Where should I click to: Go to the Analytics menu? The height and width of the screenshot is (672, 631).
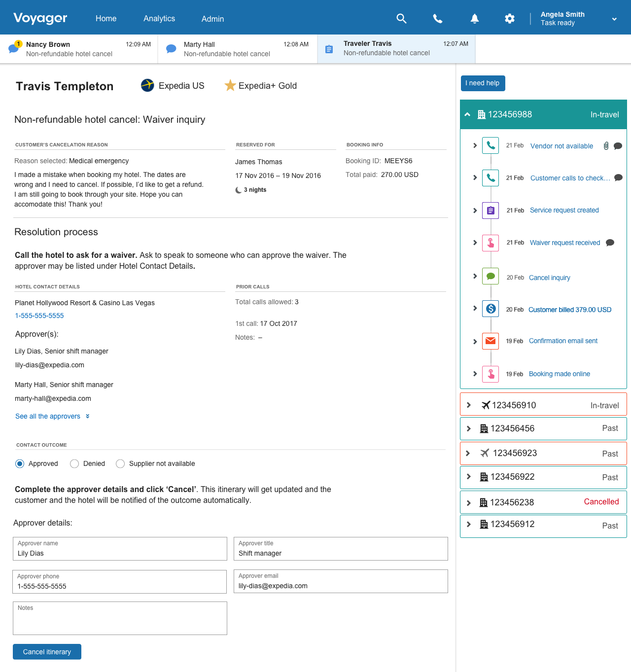159,19
